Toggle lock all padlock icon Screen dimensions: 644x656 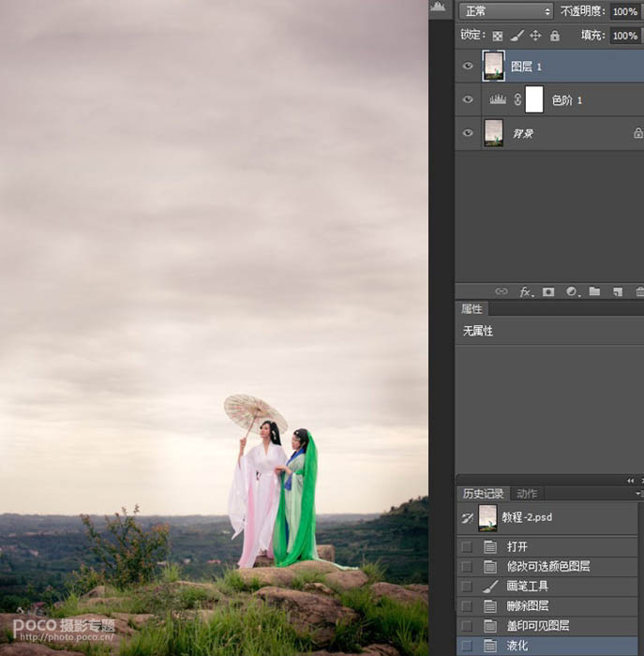pyautogui.click(x=555, y=36)
